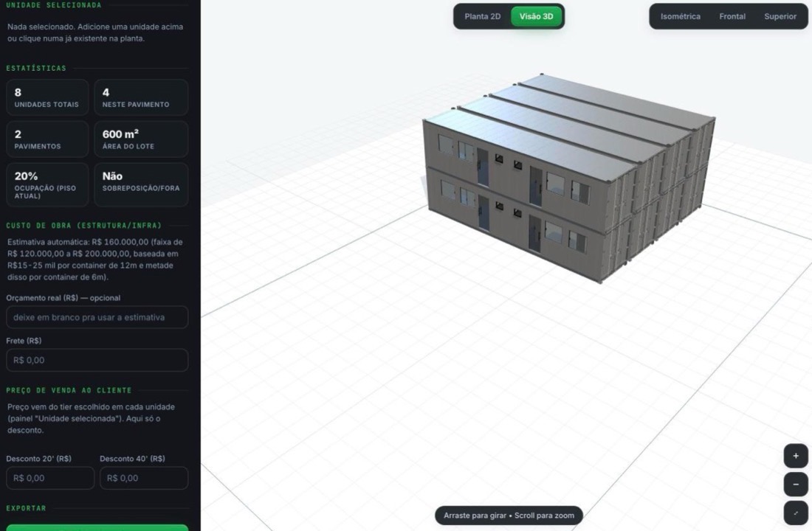Click the green export button at bottom
Viewport: 812px width, 531px height.
pyautogui.click(x=97, y=527)
